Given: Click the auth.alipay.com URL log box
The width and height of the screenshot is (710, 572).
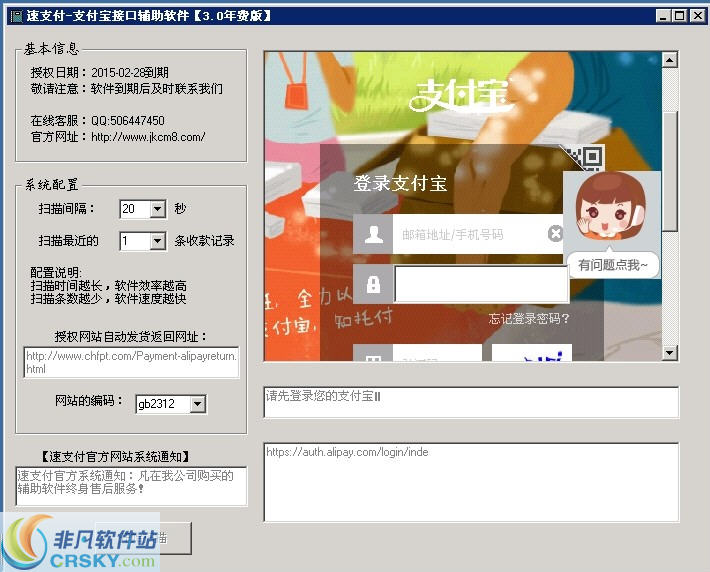Looking at the screenshot, I should [x=471, y=482].
